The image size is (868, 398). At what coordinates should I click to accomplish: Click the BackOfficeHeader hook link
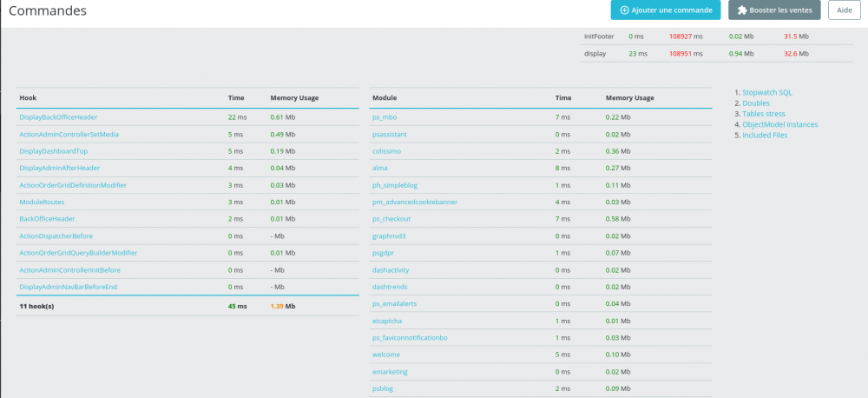point(47,219)
